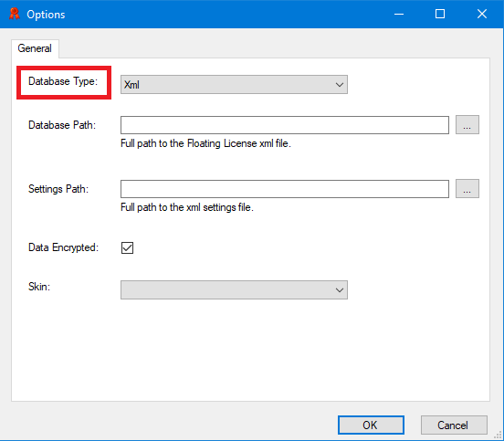Focus the Settings Path text field
Viewport: 504px width, 441px height.
pos(285,189)
